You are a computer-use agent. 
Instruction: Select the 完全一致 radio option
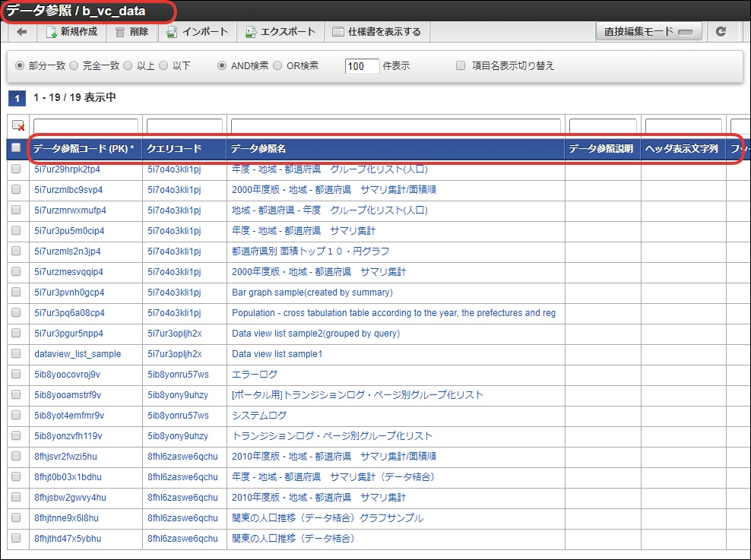tap(74, 66)
